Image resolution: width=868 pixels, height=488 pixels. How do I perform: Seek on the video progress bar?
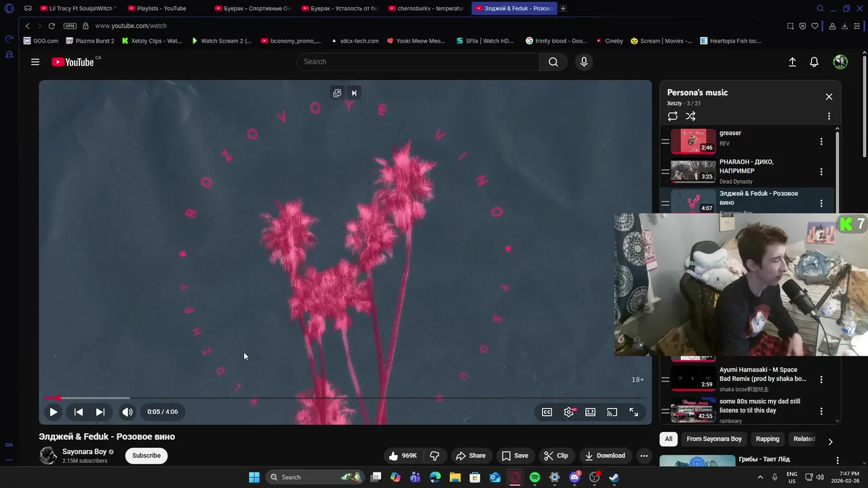click(x=345, y=398)
